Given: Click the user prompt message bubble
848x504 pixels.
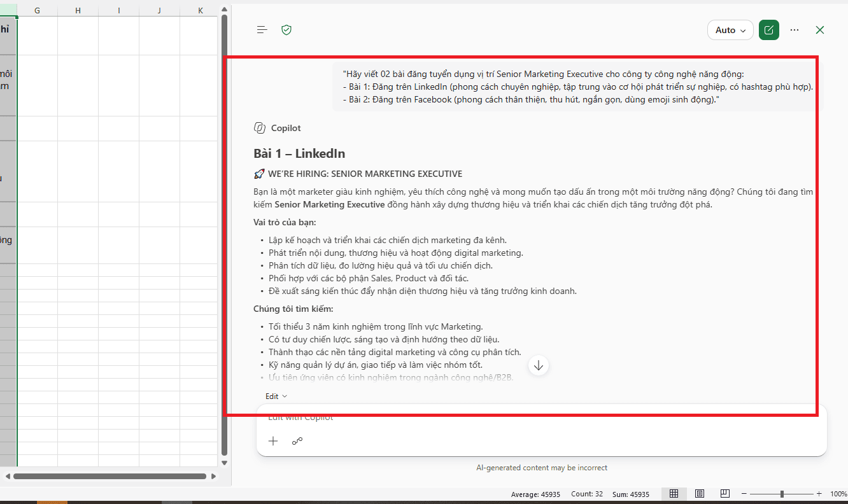Looking at the screenshot, I should point(577,87).
